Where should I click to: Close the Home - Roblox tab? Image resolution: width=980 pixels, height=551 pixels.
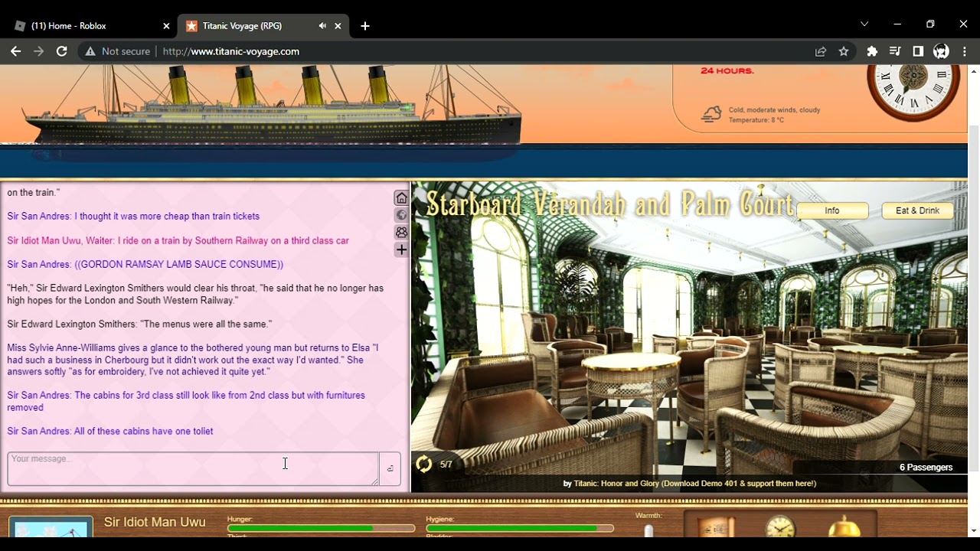click(166, 26)
